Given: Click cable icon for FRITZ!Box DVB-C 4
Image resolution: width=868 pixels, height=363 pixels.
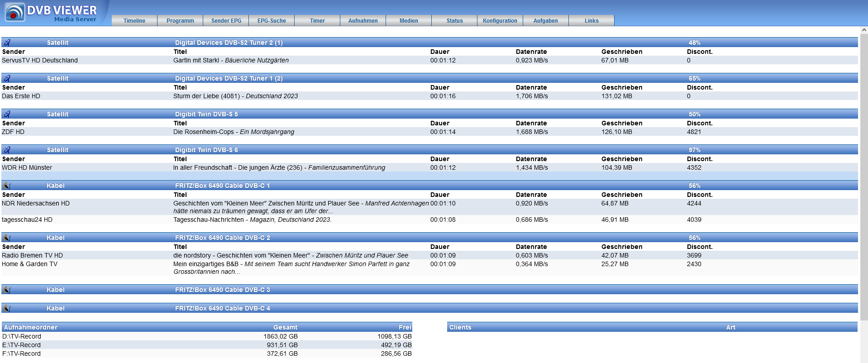Looking at the screenshot, I should coord(7,308).
